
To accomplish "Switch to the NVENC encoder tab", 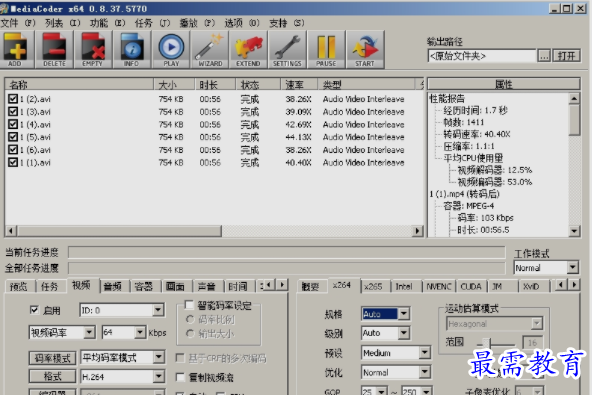I will pyautogui.click(x=439, y=287).
